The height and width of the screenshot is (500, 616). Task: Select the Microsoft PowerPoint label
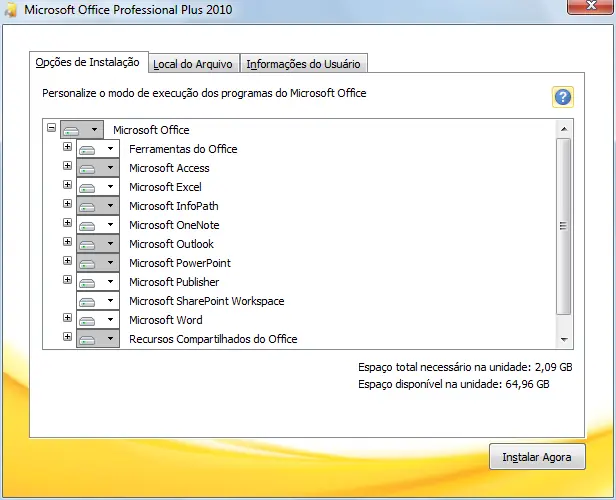click(x=180, y=263)
